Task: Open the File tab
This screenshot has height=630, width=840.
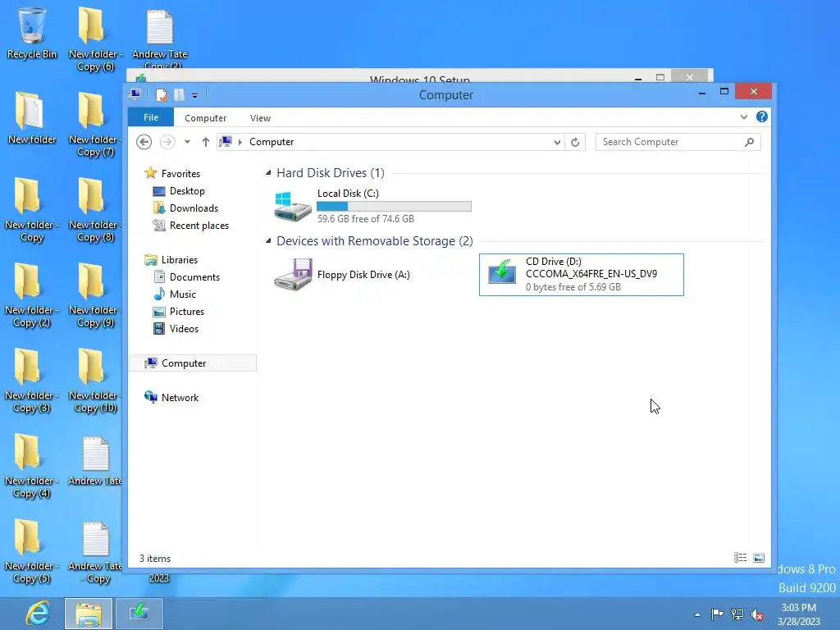Action: coord(151,117)
